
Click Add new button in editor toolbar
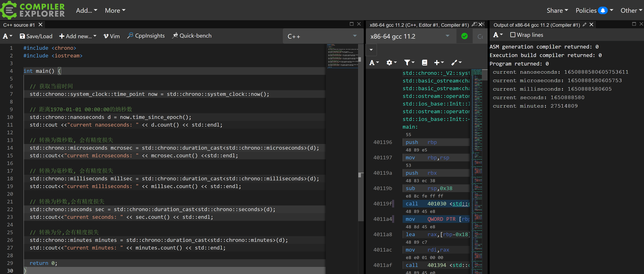[x=78, y=35]
